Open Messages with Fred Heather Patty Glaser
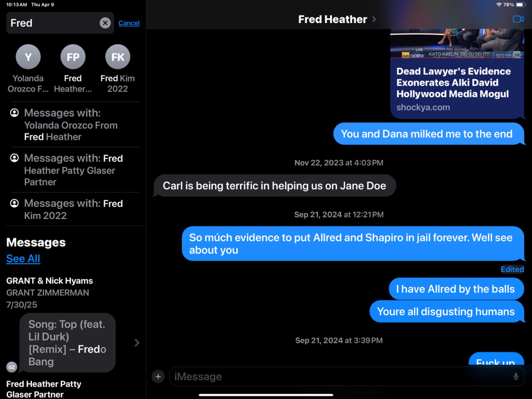The width and height of the screenshot is (532, 399). [75, 170]
